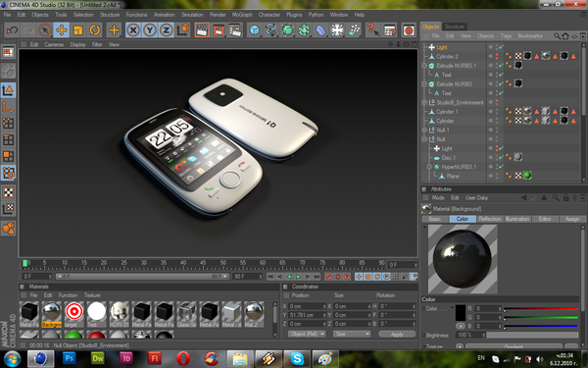Activate the Scale tool
The width and height of the screenshot is (588, 368).
click(x=78, y=30)
